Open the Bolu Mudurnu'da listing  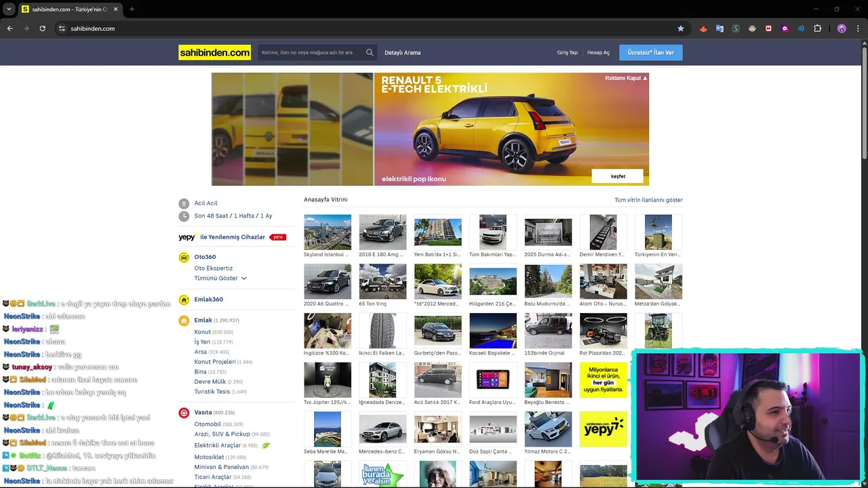tap(548, 281)
